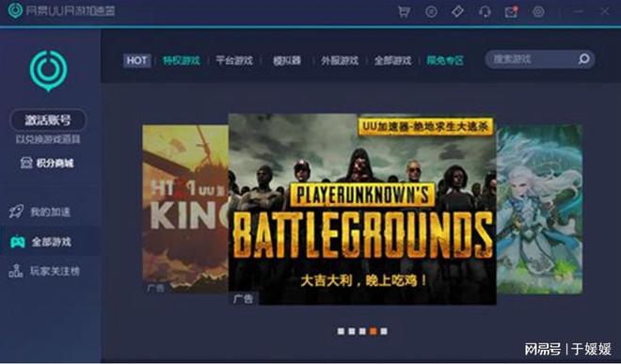Go to first carousel indicator dot

pos(341,331)
